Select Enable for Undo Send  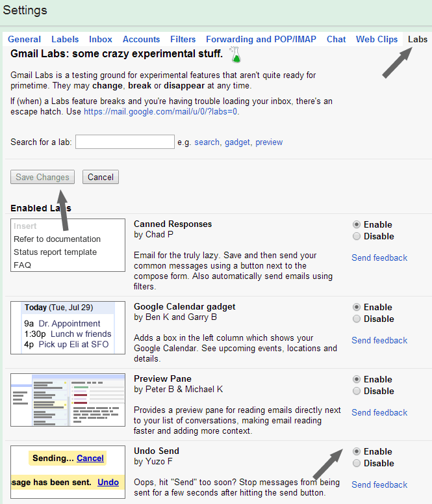(x=357, y=451)
